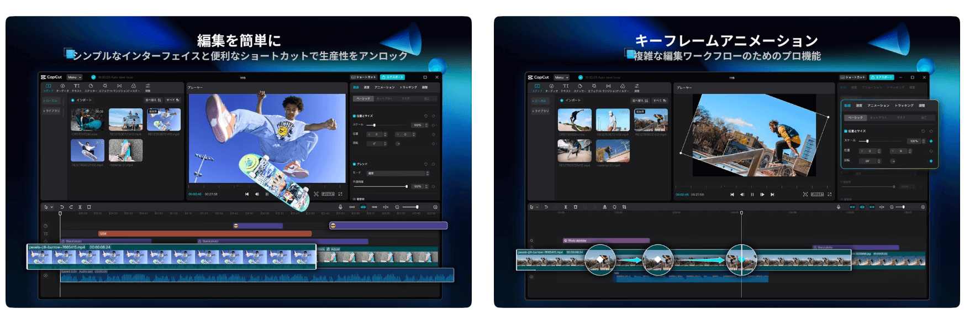Click the インポート button in the 編集を簡単に window
This screenshot has height=324, width=980.
click(x=81, y=100)
